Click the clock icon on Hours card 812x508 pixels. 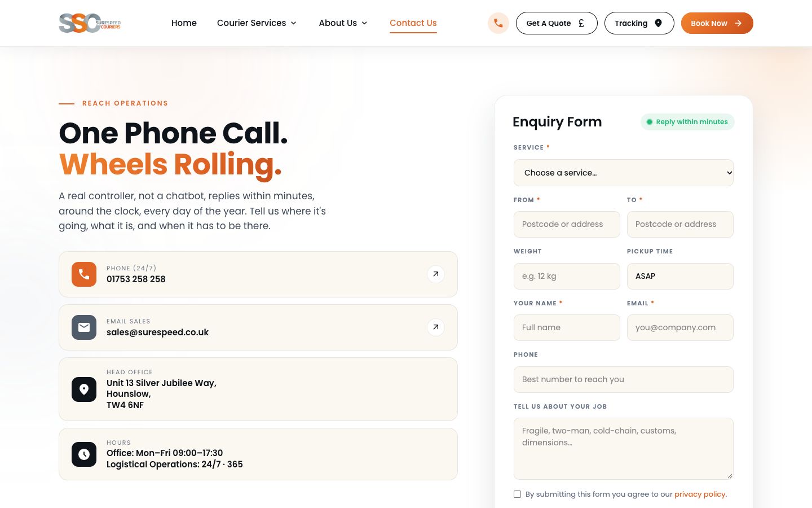(84, 454)
